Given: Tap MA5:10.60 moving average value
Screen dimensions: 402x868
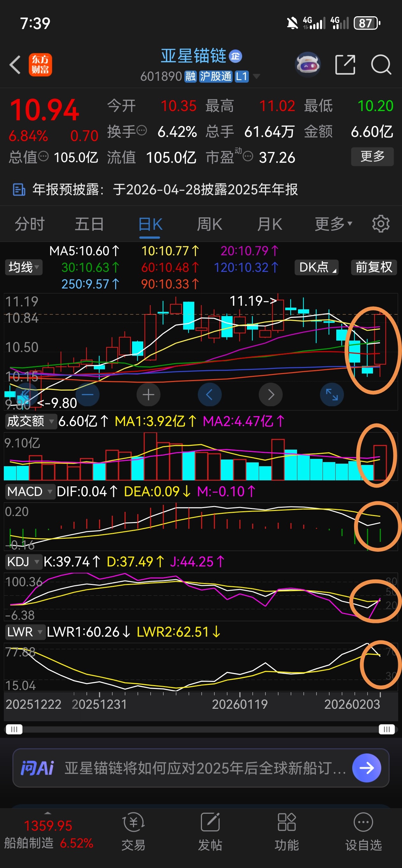Looking at the screenshot, I should click(x=84, y=251).
